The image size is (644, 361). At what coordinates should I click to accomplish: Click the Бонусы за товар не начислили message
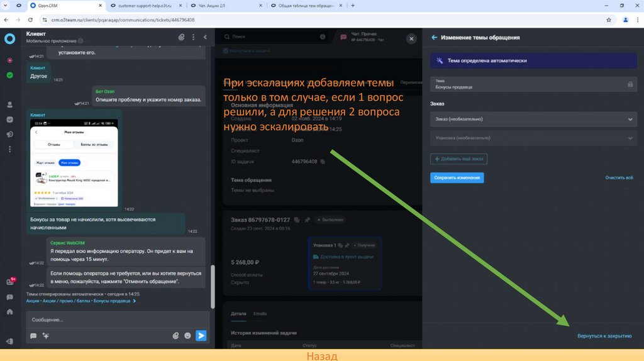tap(106, 224)
